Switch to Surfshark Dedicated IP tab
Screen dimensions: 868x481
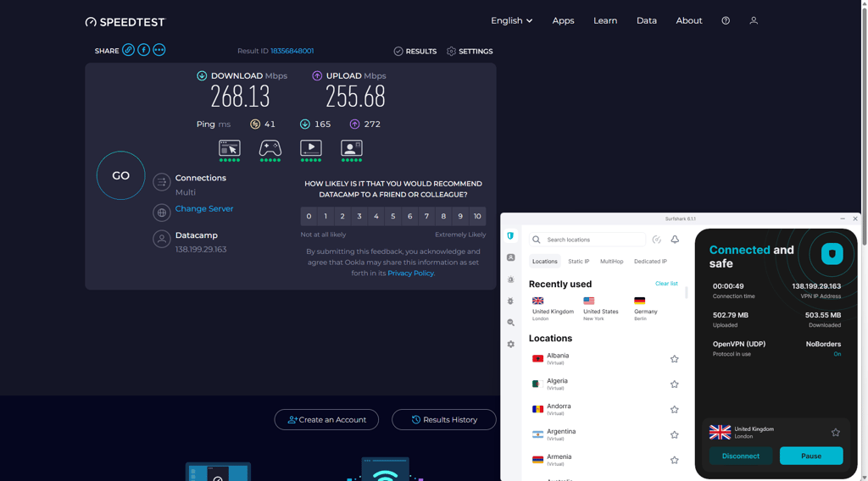[x=650, y=262]
